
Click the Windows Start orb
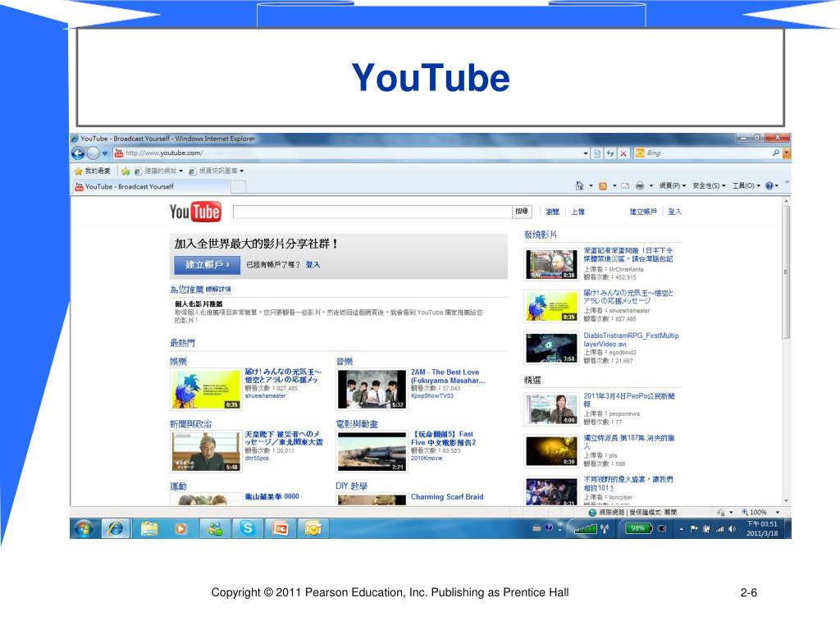point(83,529)
